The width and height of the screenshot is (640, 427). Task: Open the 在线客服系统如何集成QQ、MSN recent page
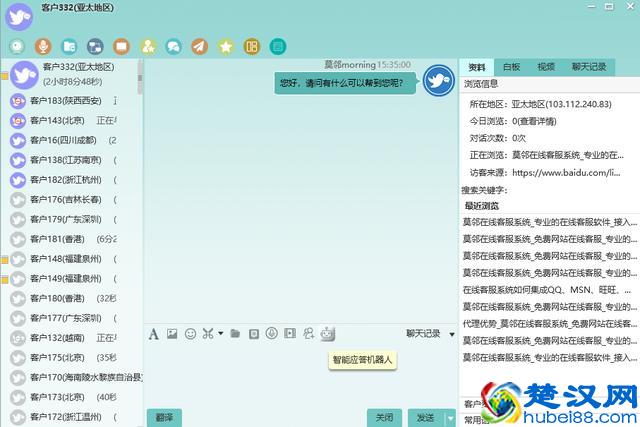(x=547, y=290)
